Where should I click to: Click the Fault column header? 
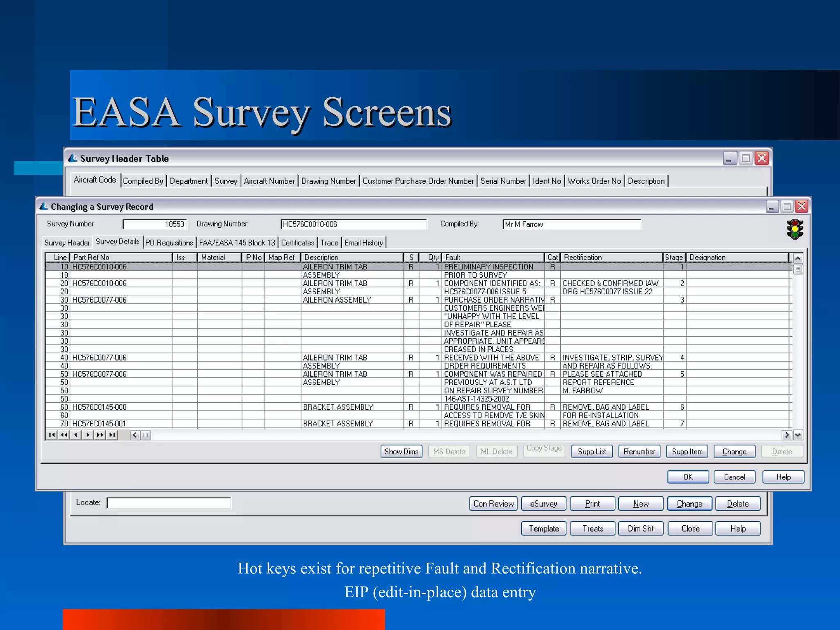pos(493,257)
